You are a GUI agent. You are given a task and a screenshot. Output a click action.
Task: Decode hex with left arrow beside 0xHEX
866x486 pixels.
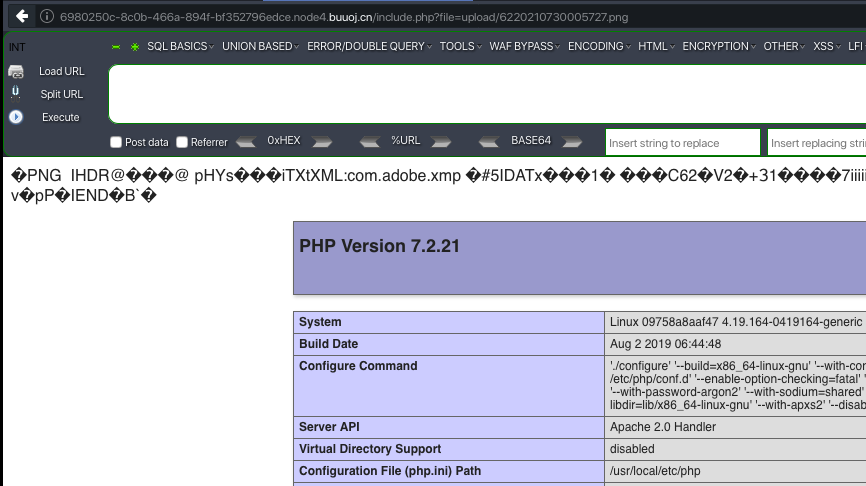(x=246, y=142)
